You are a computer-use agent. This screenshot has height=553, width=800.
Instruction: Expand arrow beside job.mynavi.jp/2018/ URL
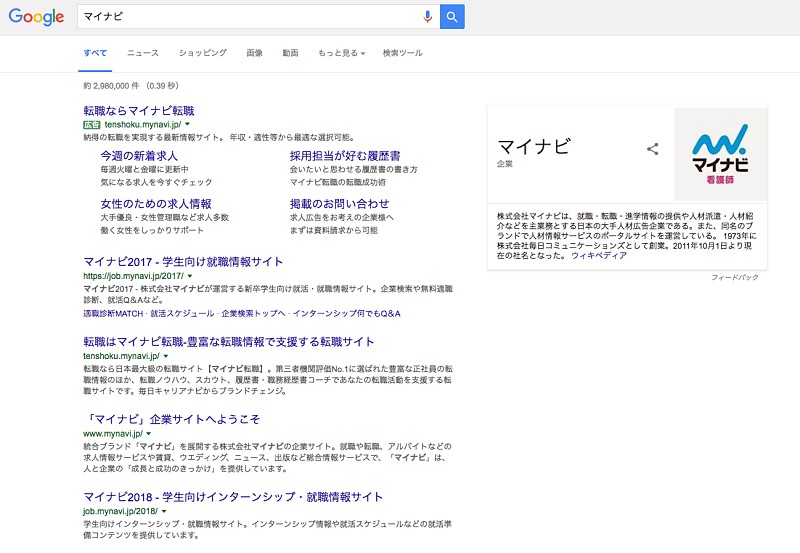coord(164,511)
